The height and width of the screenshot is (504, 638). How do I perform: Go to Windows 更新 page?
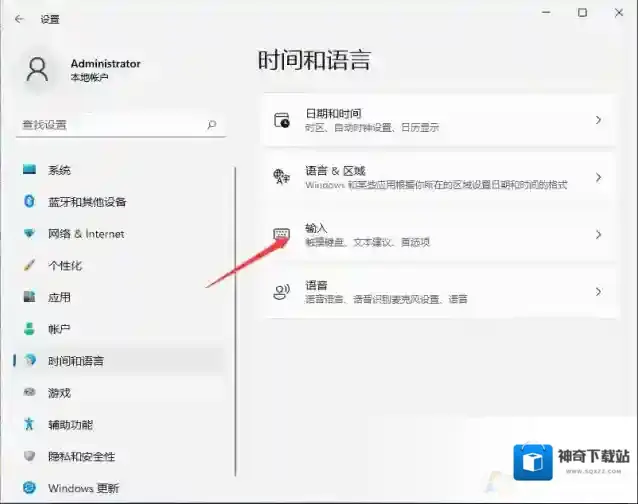pos(84,488)
